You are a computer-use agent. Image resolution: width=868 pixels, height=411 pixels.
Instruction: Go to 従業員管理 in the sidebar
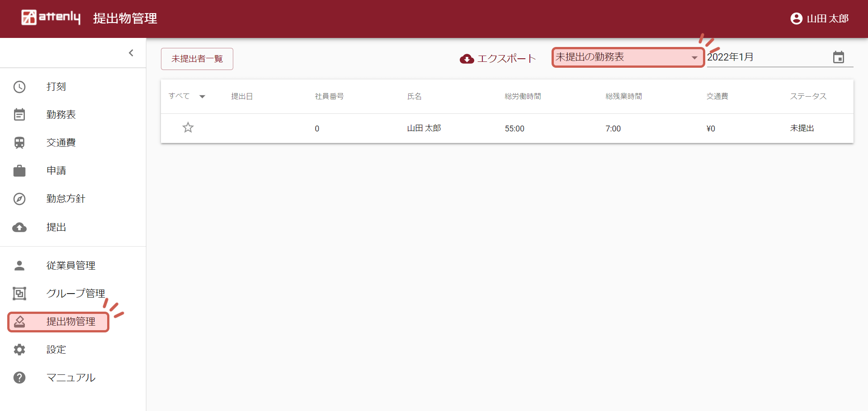pos(71,266)
